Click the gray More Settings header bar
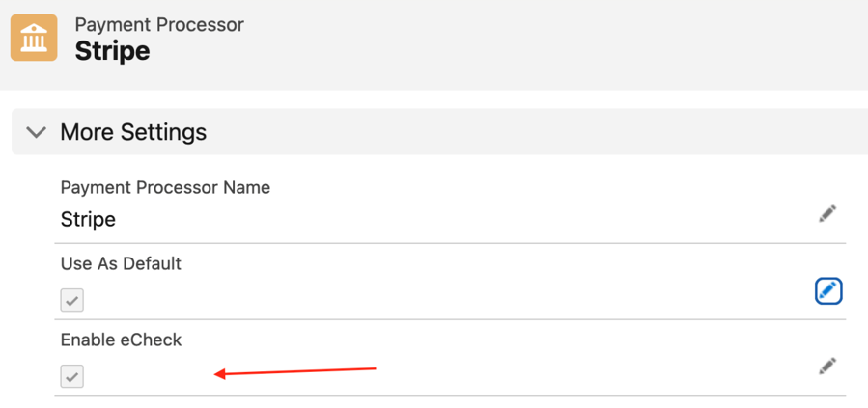 tap(531, 132)
